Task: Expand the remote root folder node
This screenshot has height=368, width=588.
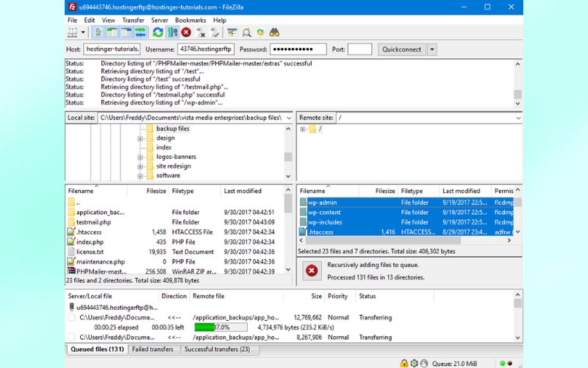Action: click(x=303, y=130)
